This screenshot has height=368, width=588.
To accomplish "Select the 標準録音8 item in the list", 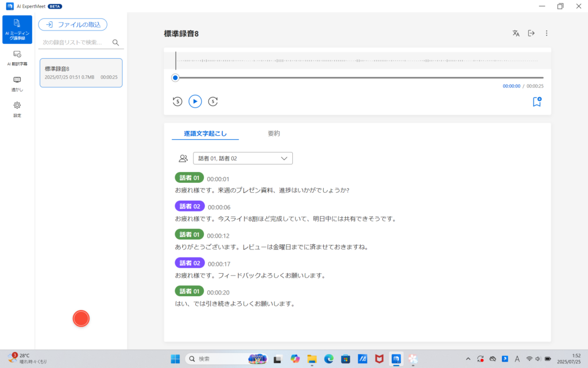I will (81, 73).
